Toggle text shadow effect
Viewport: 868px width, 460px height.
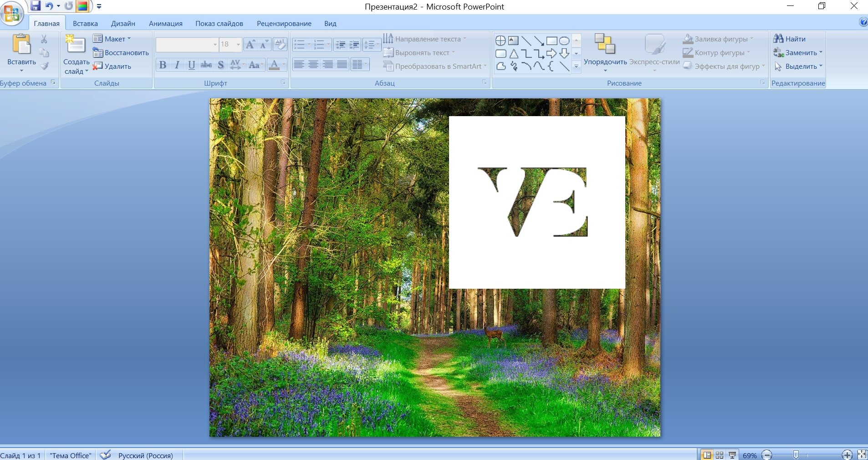(221, 65)
